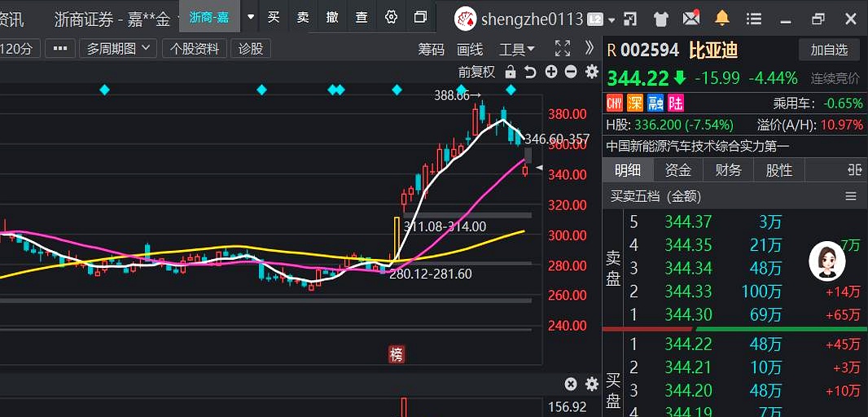Image resolution: width=868 pixels, height=417 pixels.
Task: Click the 陆 stock connect badge
Action: [x=676, y=103]
